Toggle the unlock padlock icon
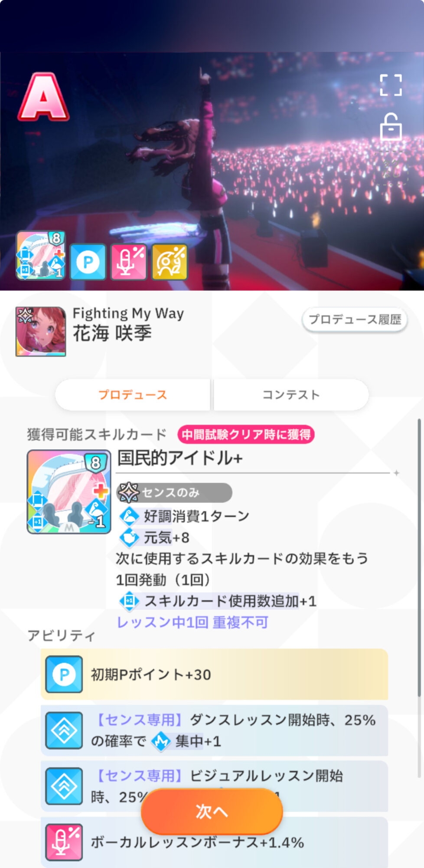424x868 pixels. (391, 127)
